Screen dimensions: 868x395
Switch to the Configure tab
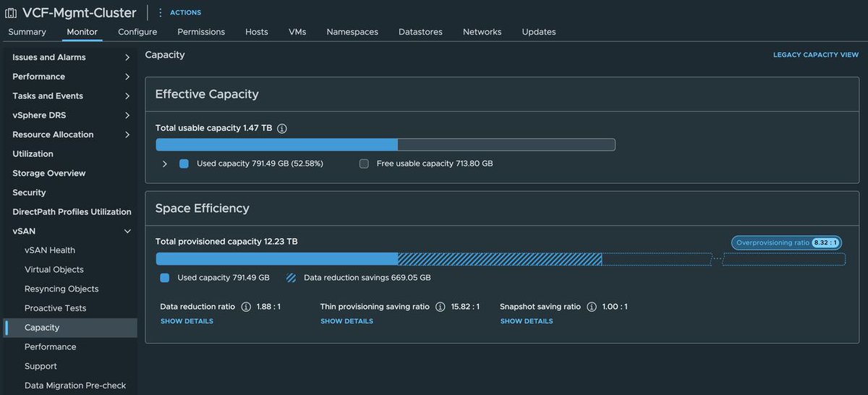(x=137, y=32)
